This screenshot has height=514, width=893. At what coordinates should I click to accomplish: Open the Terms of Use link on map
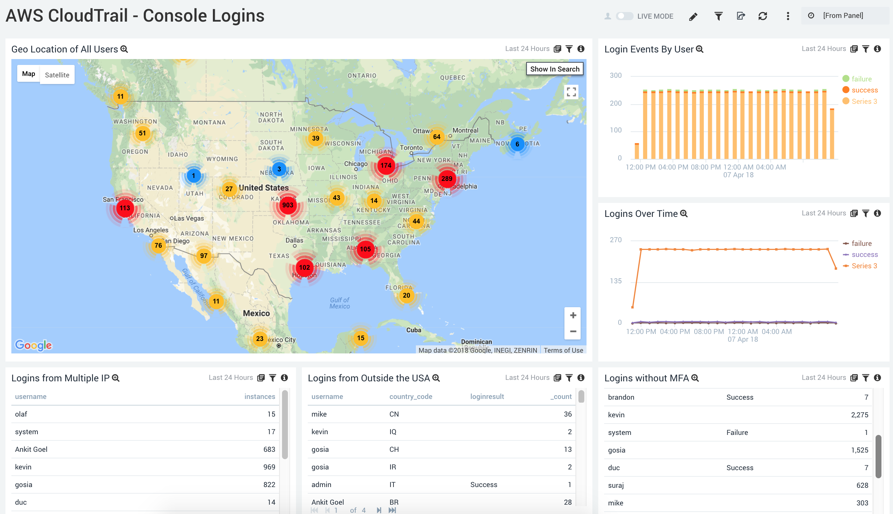click(x=563, y=351)
